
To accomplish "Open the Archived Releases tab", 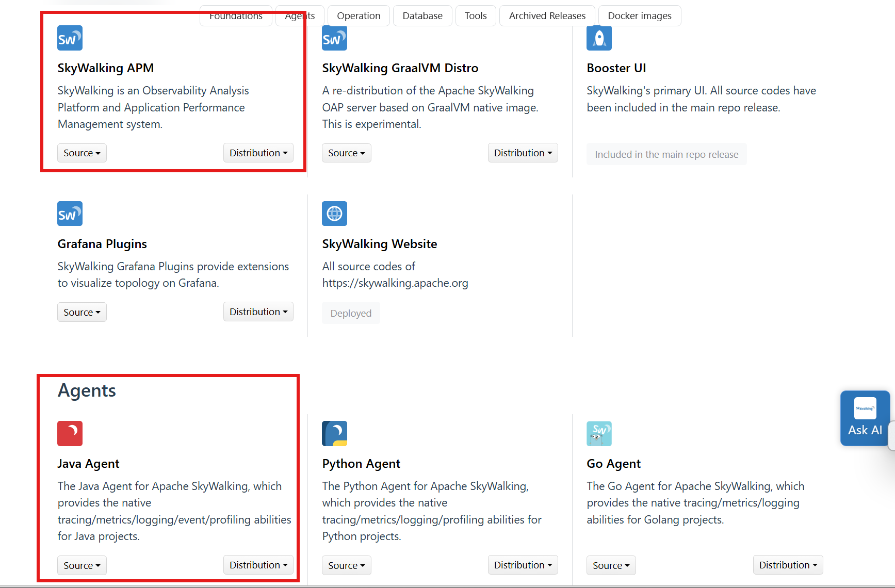I will 547,16.
